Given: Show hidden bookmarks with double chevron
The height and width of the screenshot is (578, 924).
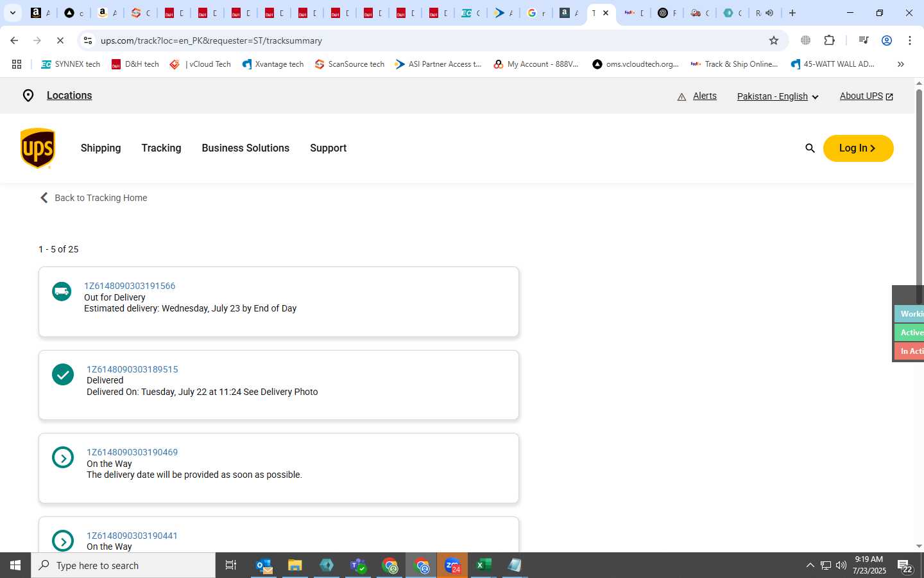Looking at the screenshot, I should tap(900, 64).
